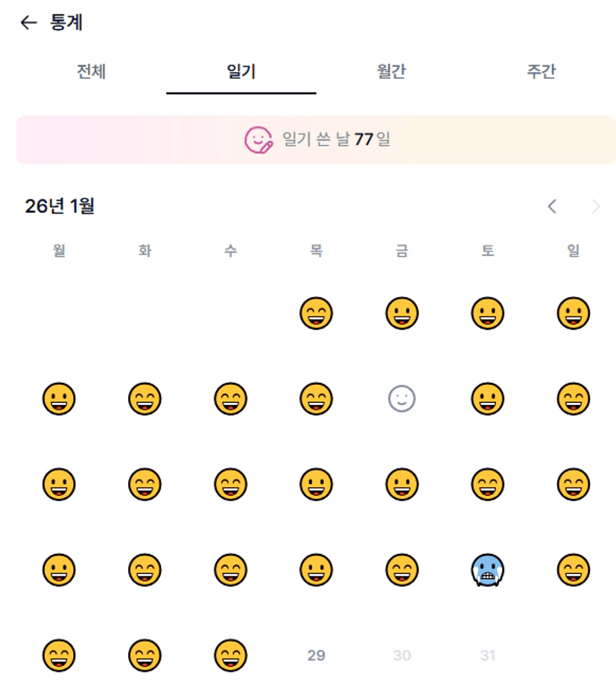Click the last-row emoji under 수 column
Viewport: 616px width, 697px height.
pos(230,656)
